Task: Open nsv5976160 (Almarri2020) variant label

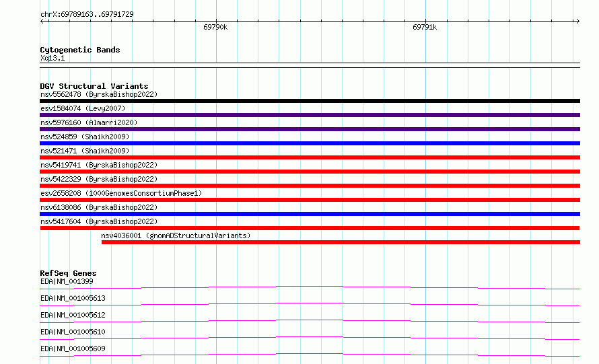Action: 89,122
